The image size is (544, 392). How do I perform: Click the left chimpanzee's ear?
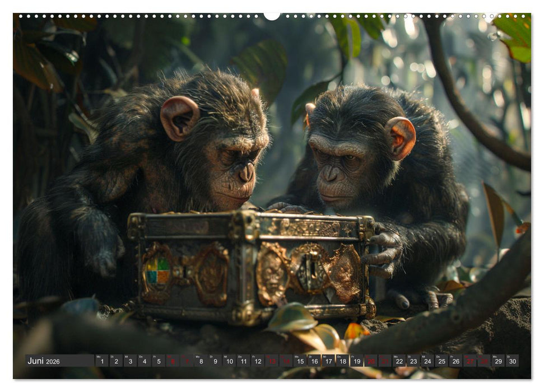tap(179, 118)
